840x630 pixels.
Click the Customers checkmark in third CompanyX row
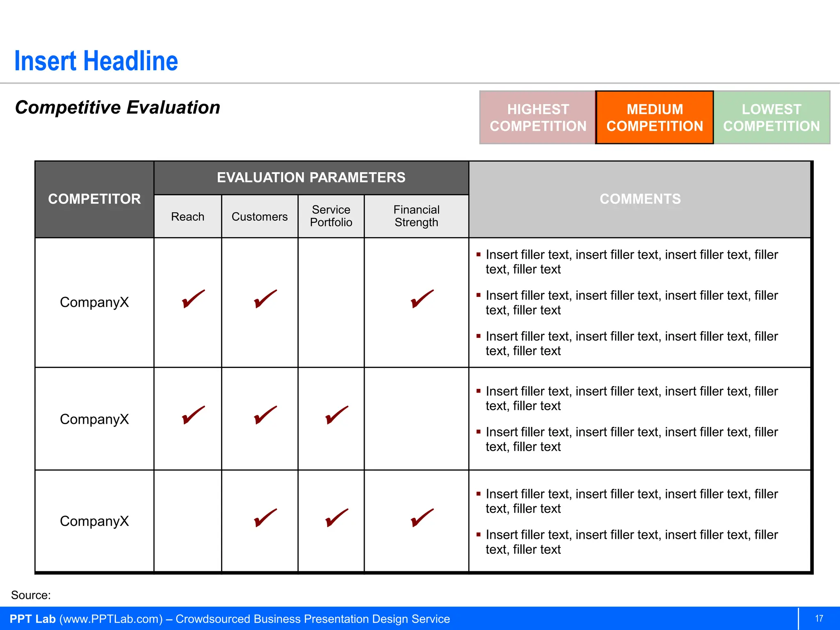[265, 518]
